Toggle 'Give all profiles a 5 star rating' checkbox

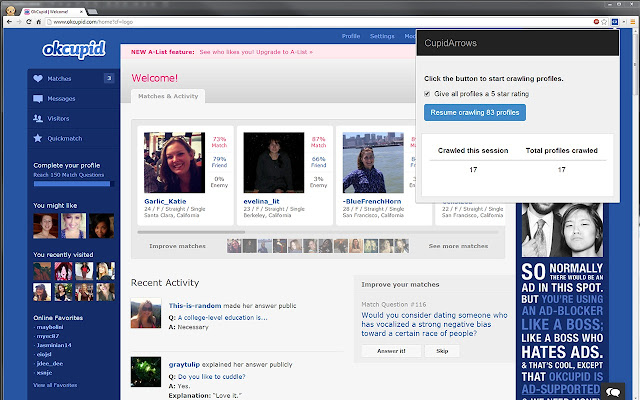[427, 94]
